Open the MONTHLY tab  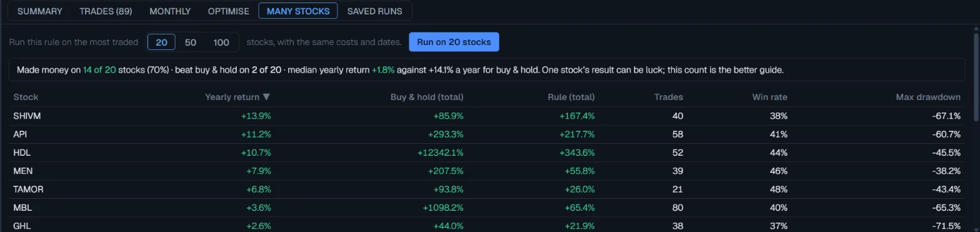tap(170, 11)
